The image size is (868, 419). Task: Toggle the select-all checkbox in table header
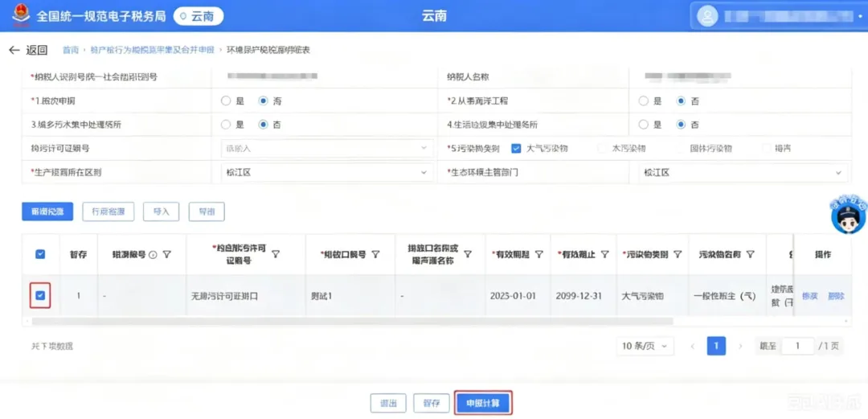40,254
